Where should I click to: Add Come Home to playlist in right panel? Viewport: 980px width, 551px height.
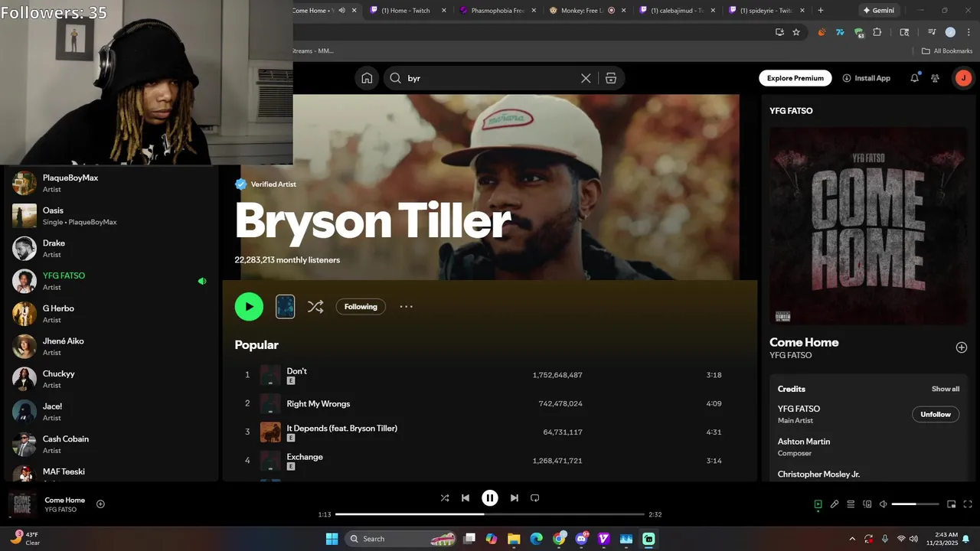(x=962, y=347)
